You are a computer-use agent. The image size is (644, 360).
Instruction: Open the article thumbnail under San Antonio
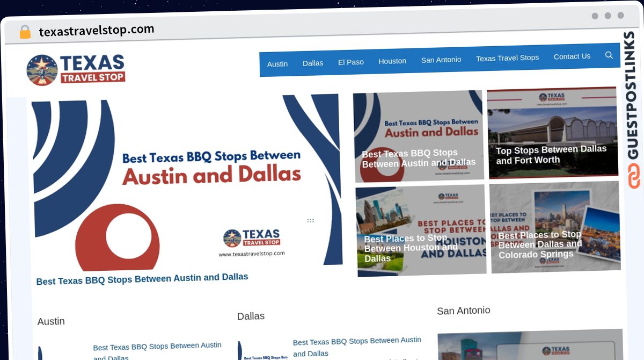pyautogui.click(x=530, y=345)
